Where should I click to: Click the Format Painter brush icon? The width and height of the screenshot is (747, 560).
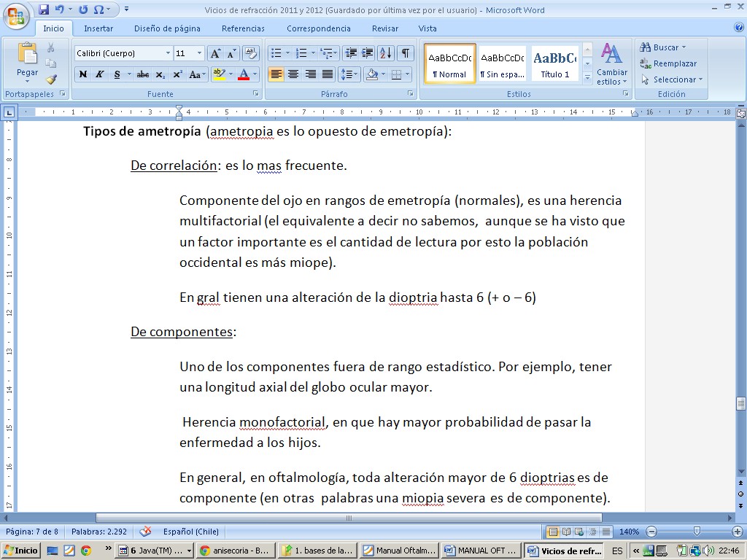pos(51,79)
